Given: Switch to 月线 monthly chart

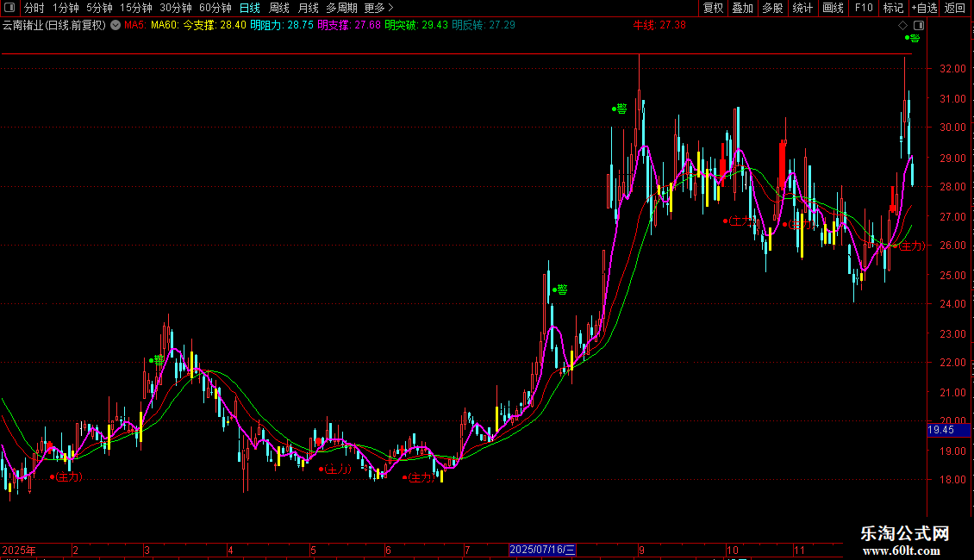Looking at the screenshot, I should (308, 8).
